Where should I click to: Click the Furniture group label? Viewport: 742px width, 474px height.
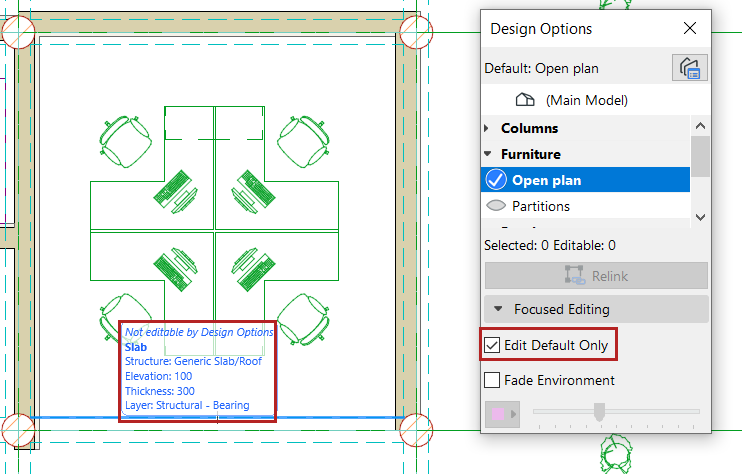pyautogui.click(x=531, y=154)
